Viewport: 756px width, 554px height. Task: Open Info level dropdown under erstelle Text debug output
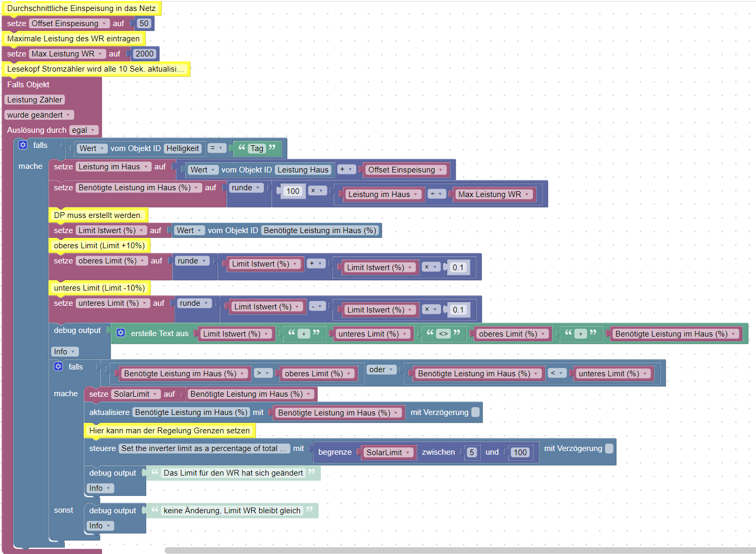(x=65, y=352)
